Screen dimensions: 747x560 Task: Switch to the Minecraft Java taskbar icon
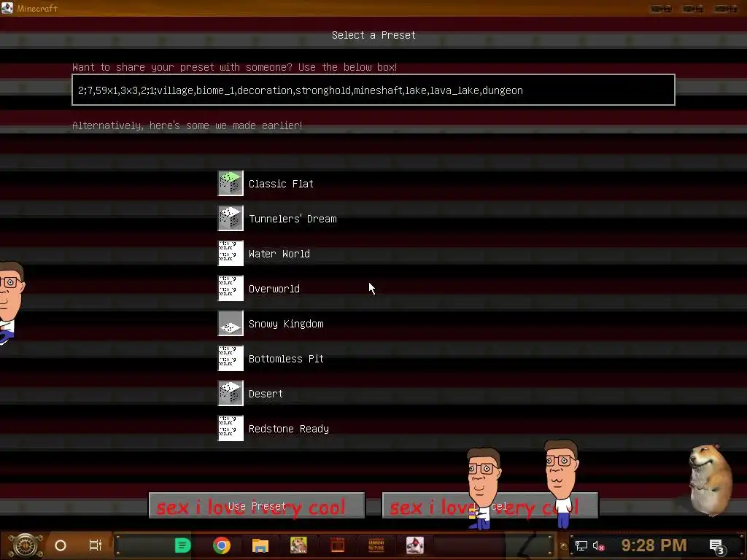[414, 545]
